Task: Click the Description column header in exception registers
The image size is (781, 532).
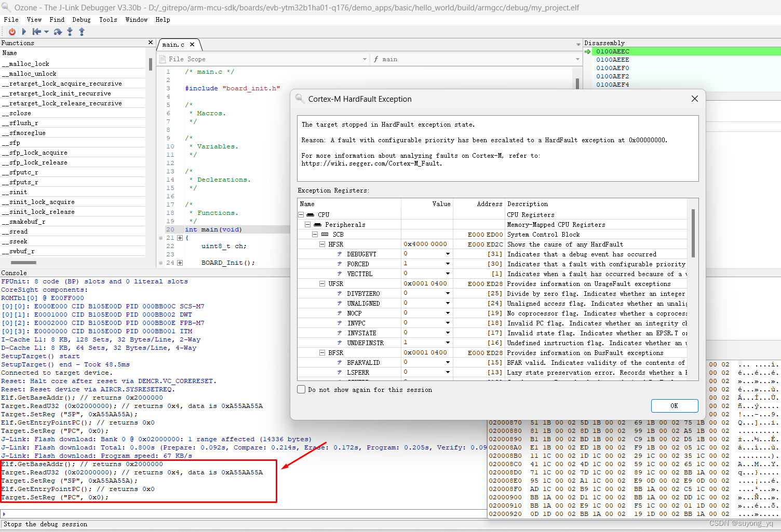Action: (596, 204)
